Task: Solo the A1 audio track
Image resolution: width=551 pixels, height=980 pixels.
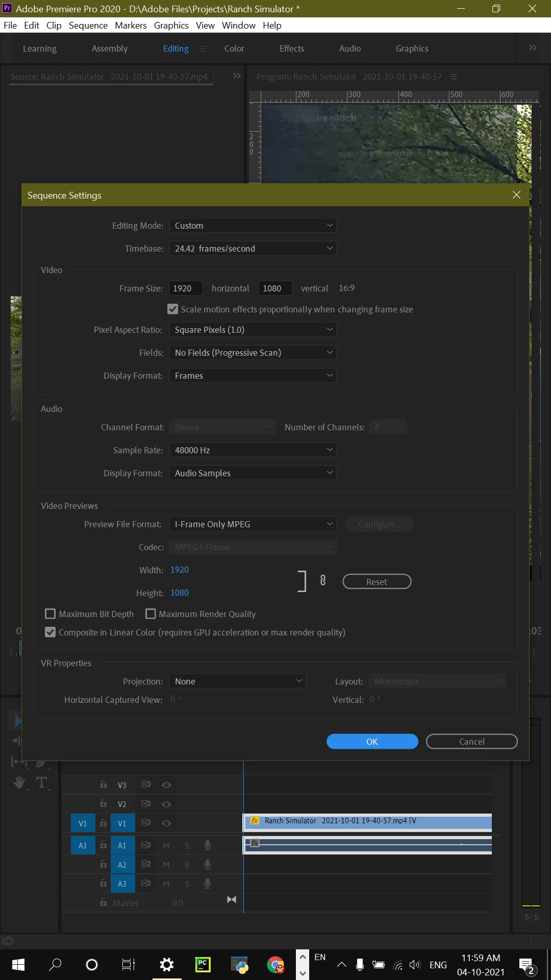Action: (187, 846)
